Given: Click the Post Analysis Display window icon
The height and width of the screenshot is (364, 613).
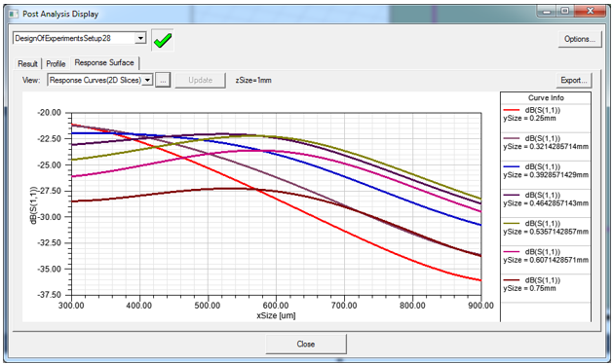Looking at the screenshot, I should [14, 14].
